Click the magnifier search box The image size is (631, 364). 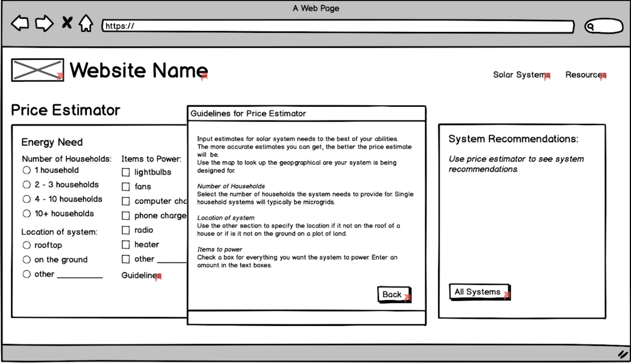click(x=604, y=27)
